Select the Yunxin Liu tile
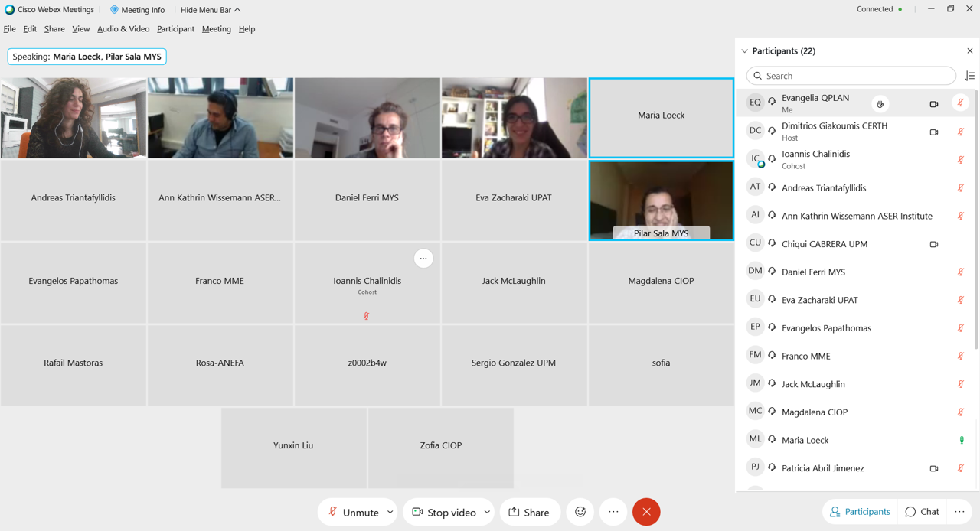Screen dimensions: 980x531 coord(293,448)
